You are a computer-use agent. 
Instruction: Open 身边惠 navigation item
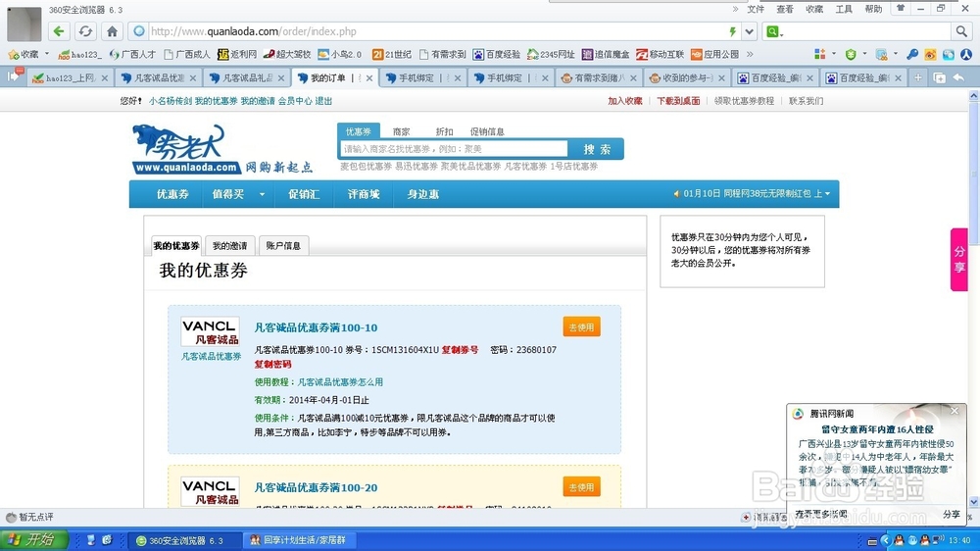pos(423,194)
